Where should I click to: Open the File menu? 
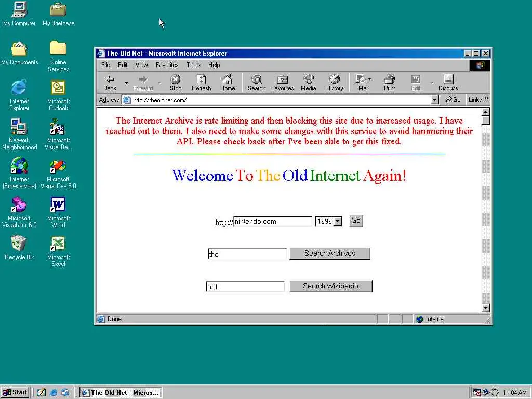click(x=105, y=65)
